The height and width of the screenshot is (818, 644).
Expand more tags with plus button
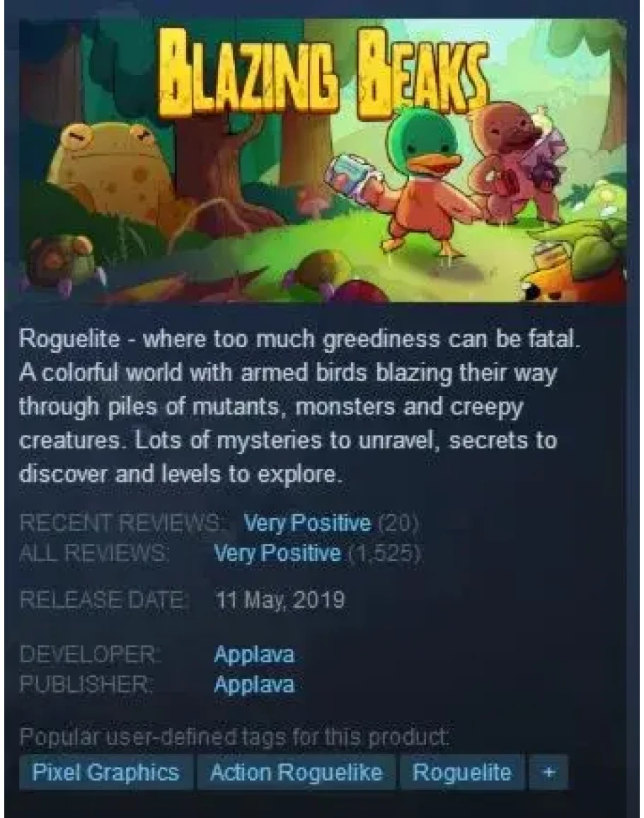(x=548, y=771)
